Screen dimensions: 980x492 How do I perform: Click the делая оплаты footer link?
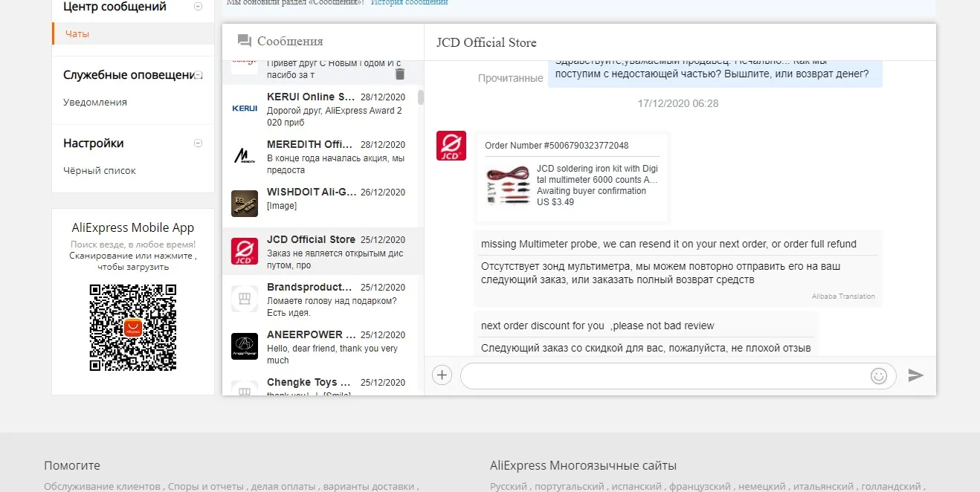[285, 486]
